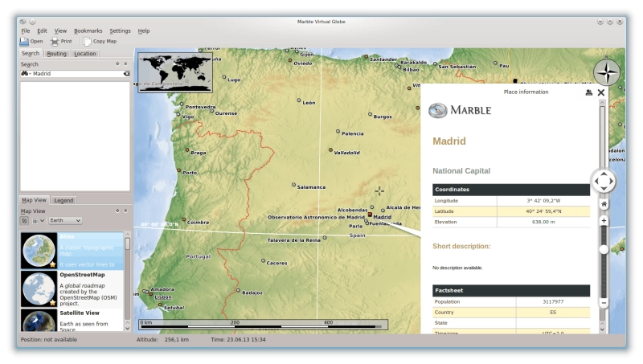
Task: Open the Edit menu
Action: (x=42, y=31)
